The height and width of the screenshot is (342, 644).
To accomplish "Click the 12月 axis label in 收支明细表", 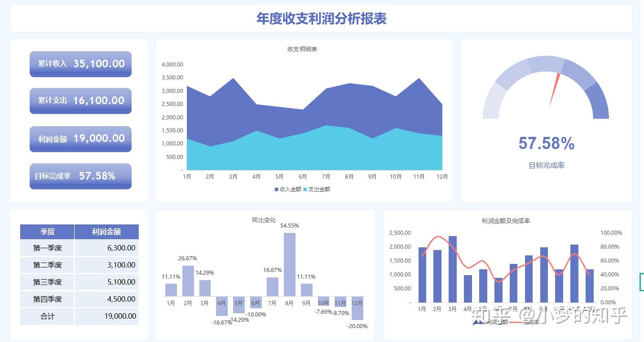I will [x=442, y=176].
